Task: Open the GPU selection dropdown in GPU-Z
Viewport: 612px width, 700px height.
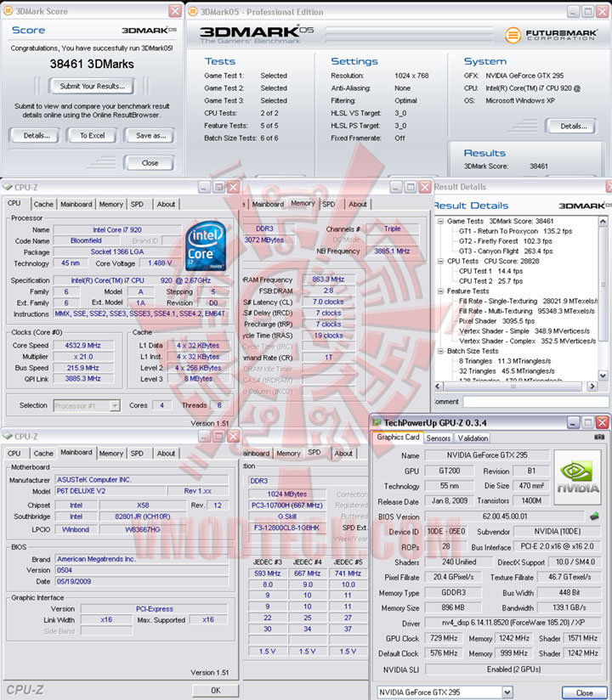Action: click(507, 692)
